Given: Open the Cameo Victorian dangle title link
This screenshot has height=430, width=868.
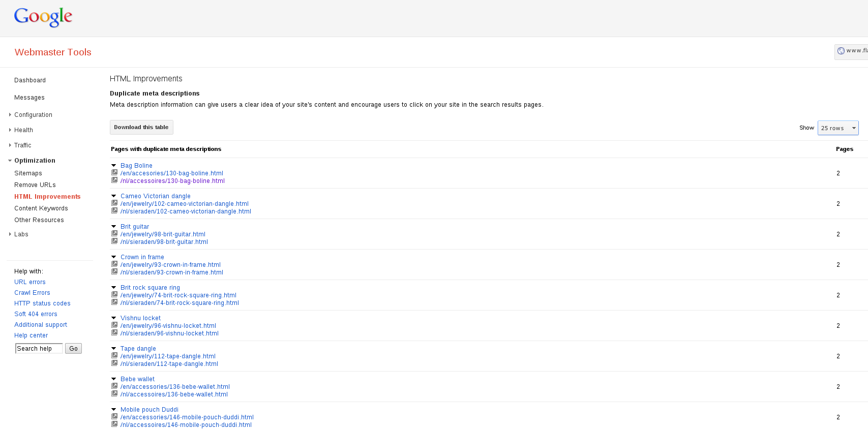Looking at the screenshot, I should (x=156, y=196).
